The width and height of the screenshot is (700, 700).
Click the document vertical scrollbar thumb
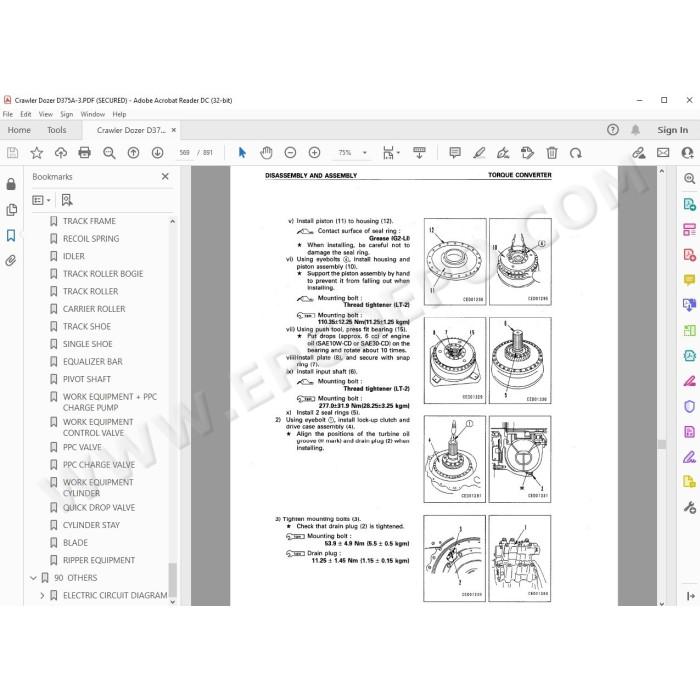662,445
